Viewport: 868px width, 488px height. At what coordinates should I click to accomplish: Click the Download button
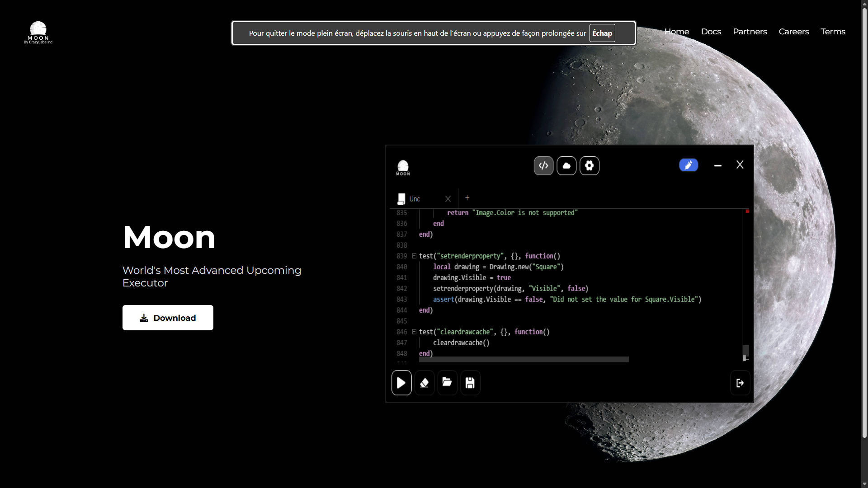[x=168, y=318]
